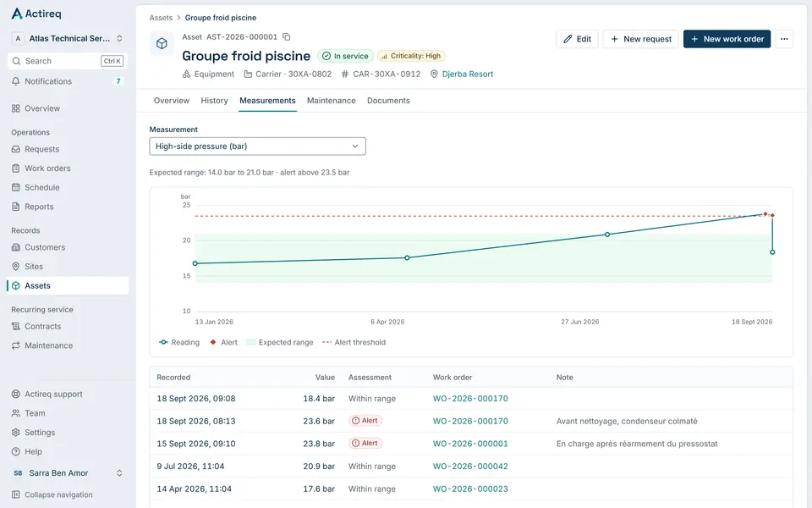This screenshot has width=812, height=508.
Task: Click the Team people icon
Action: [x=16, y=413]
